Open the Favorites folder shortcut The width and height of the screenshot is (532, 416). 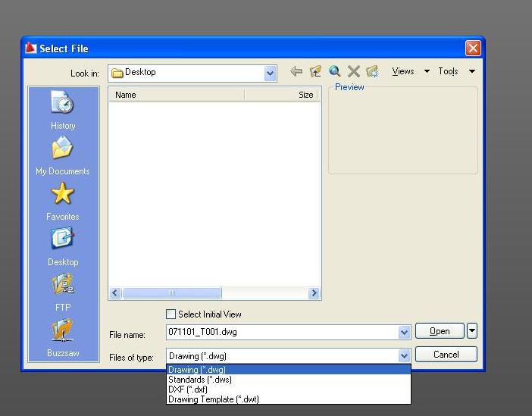63,201
